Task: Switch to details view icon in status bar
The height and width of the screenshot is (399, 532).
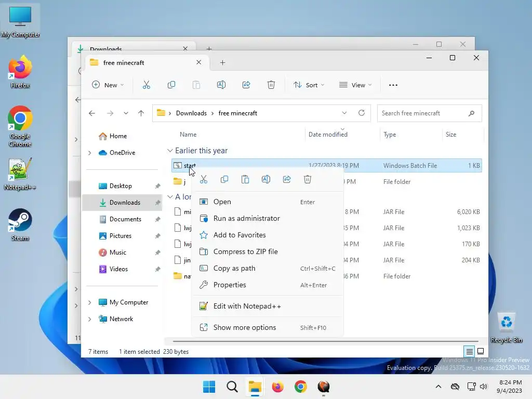Action: (469, 352)
